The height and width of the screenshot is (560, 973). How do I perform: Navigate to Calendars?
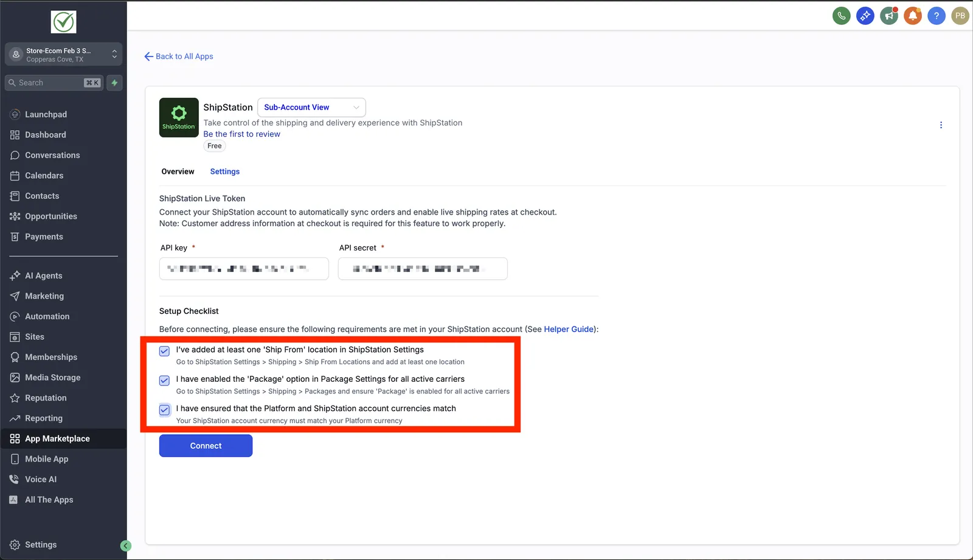(63, 176)
